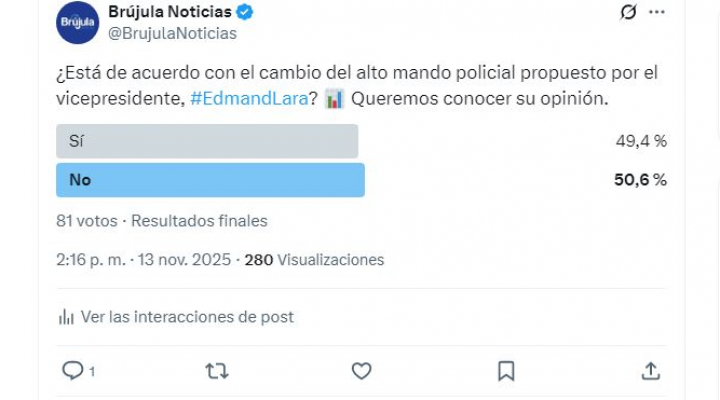
Task: Bookmark the post with bookmark icon
Action: pos(506,371)
